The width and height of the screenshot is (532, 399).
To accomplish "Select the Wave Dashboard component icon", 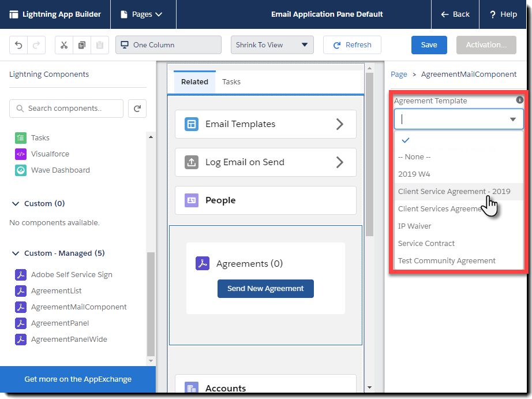I will coord(21,170).
